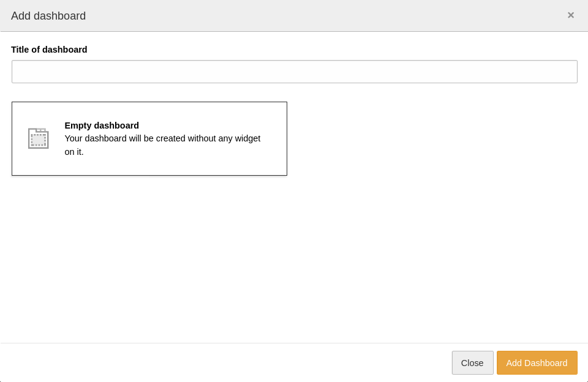This screenshot has width=588, height=382.
Task: Dismiss the dialog with the × icon
Action: pyautogui.click(x=570, y=15)
